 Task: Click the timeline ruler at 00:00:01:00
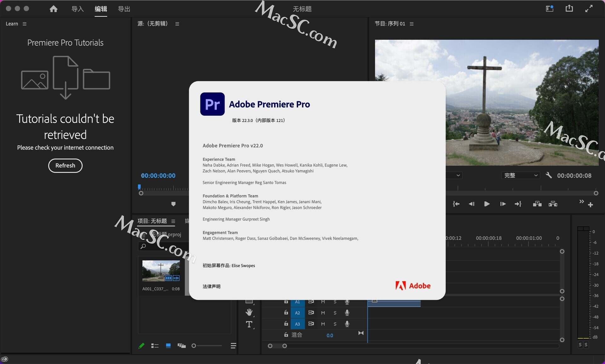529,239
